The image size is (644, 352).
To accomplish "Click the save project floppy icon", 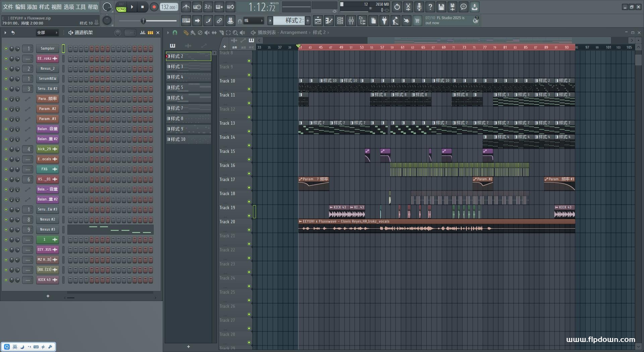I will (x=441, y=7).
